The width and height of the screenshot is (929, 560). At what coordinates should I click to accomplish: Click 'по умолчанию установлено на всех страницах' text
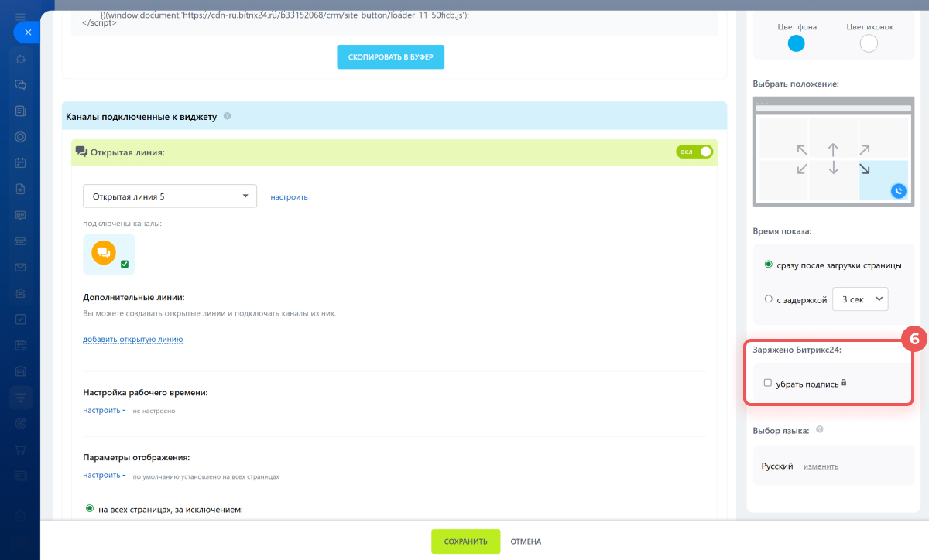(206, 476)
